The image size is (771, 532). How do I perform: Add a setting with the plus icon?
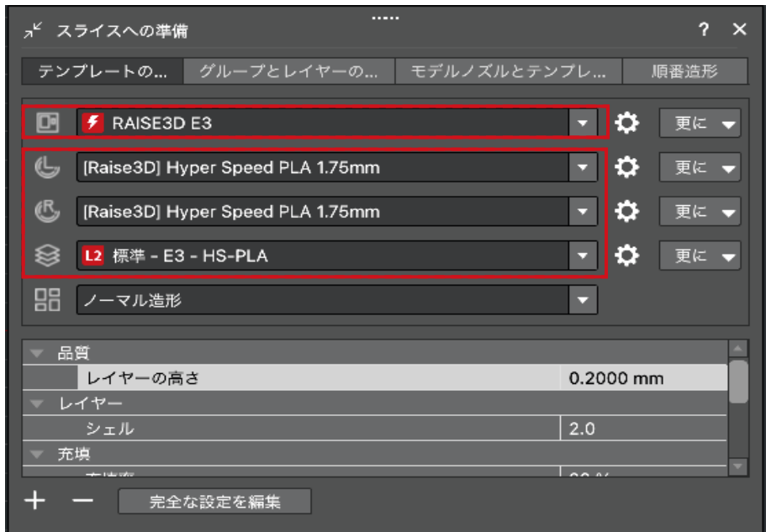coord(35,501)
